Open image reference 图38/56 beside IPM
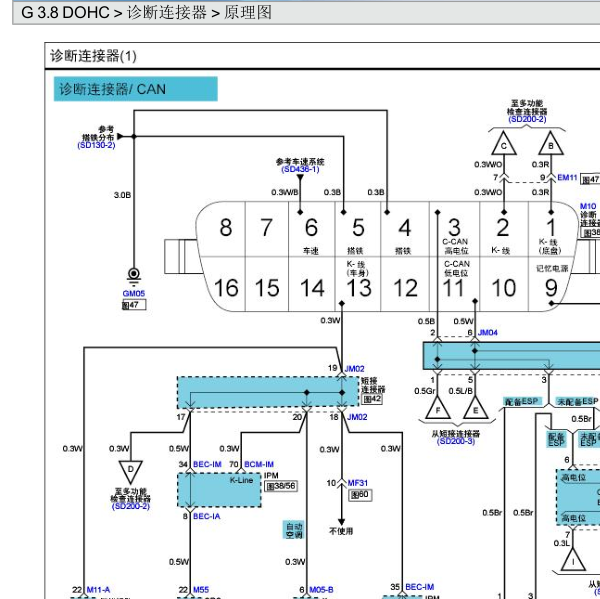Image resolution: width=600 pixels, height=599 pixels. pyautogui.click(x=281, y=486)
